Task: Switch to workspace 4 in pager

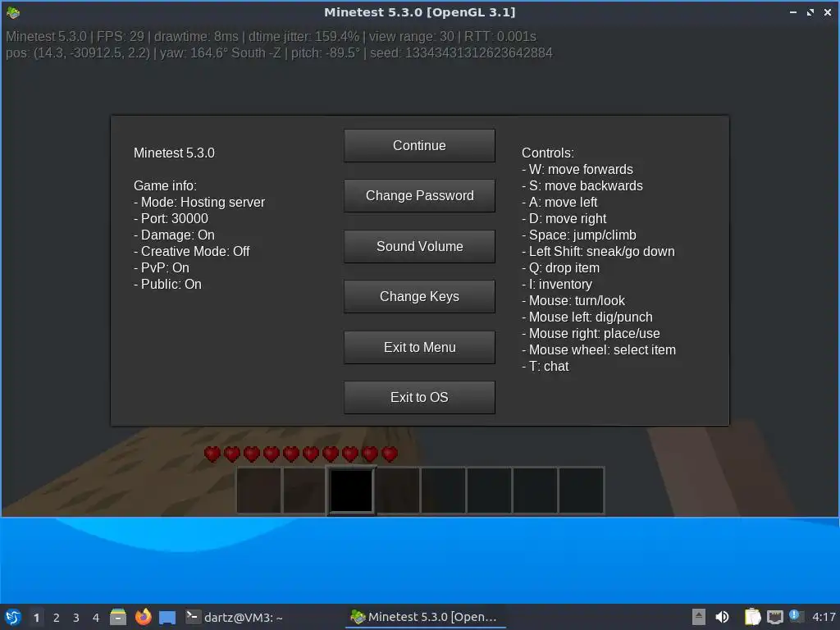Action: (x=96, y=618)
